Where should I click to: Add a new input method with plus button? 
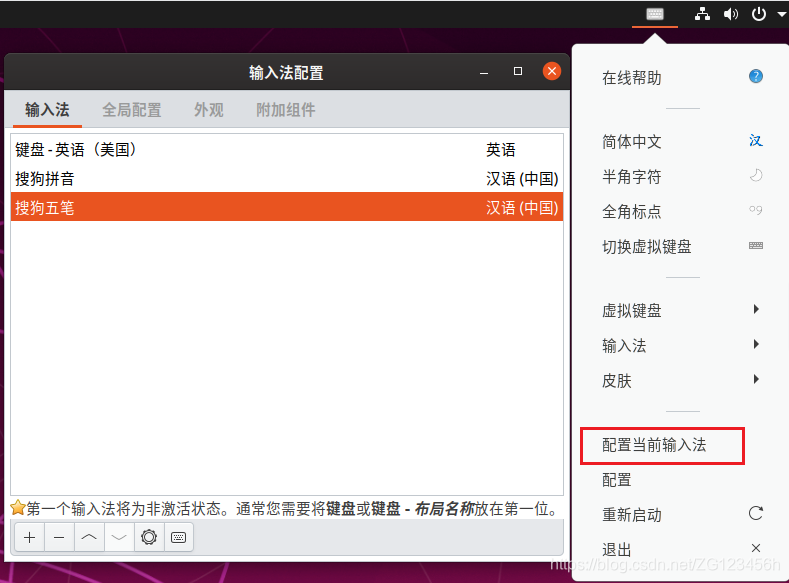(30, 537)
